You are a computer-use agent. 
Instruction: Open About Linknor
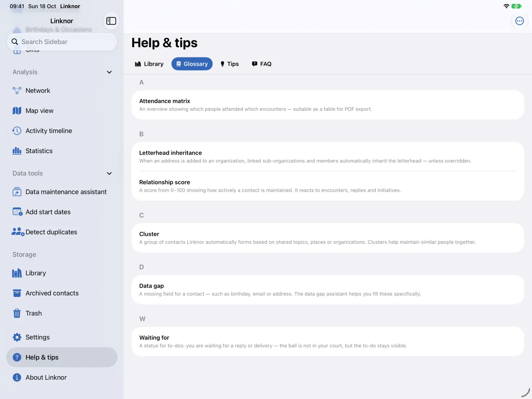tap(62, 377)
